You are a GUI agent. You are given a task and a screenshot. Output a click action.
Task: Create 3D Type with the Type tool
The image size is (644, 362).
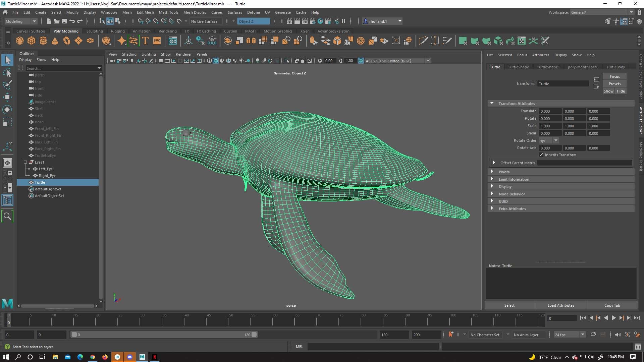tap(145, 41)
